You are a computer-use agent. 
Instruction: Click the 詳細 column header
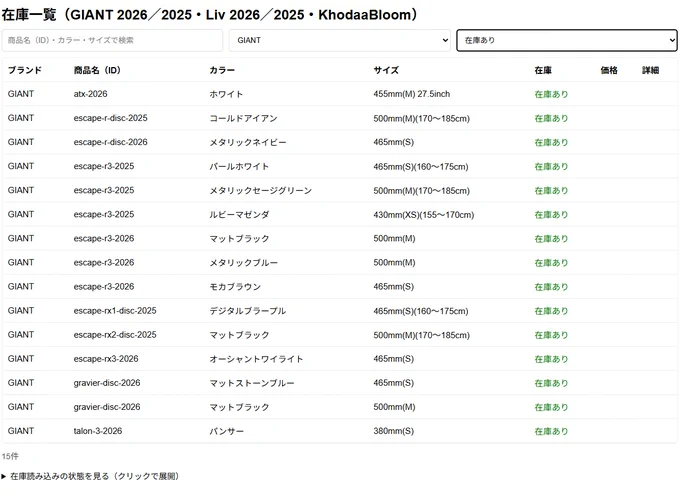(651, 70)
